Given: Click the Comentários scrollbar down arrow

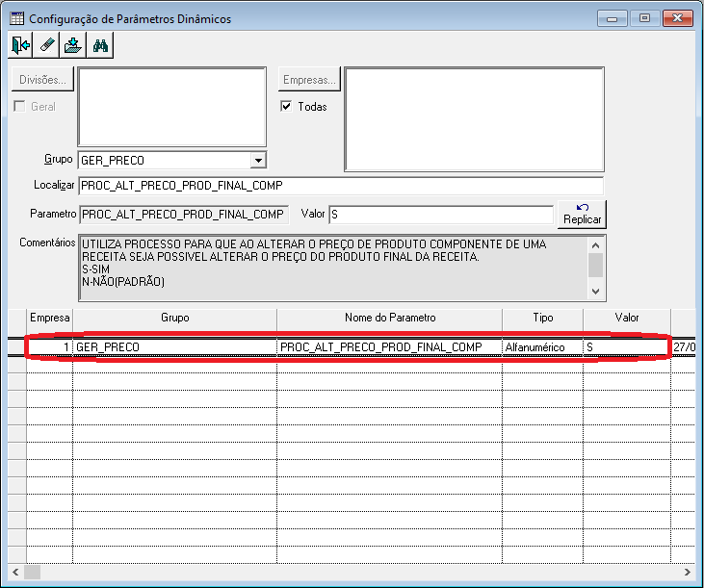Looking at the screenshot, I should (x=596, y=291).
